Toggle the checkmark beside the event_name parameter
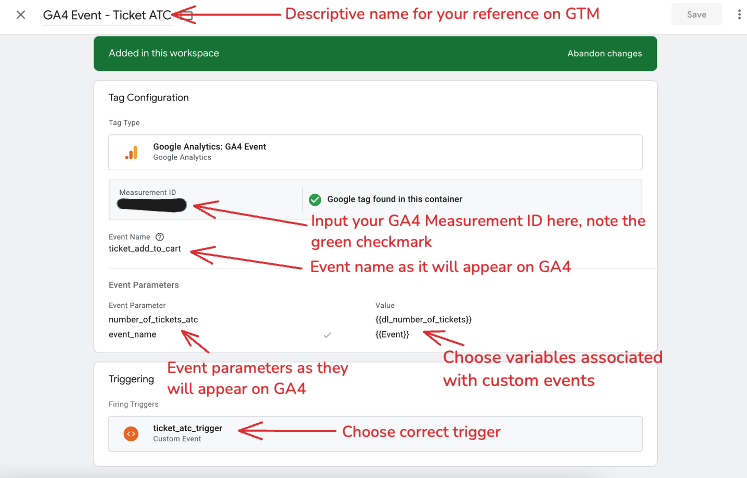 click(x=327, y=335)
